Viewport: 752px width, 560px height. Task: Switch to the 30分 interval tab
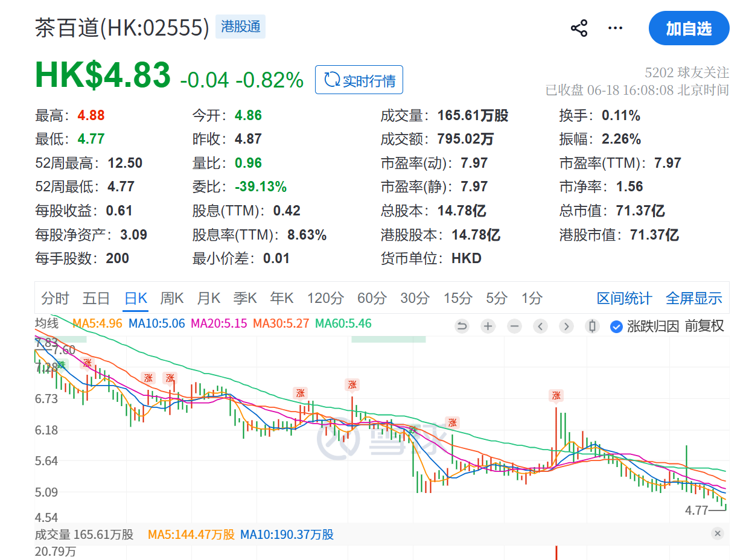click(415, 297)
